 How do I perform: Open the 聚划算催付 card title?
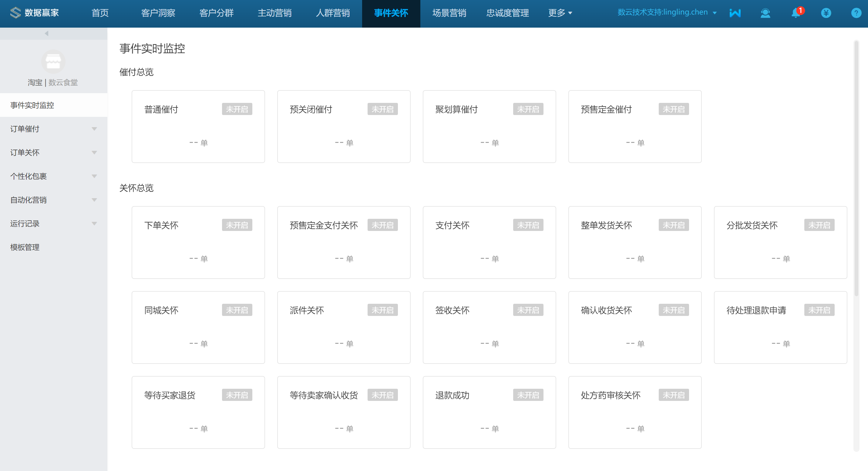coord(456,110)
